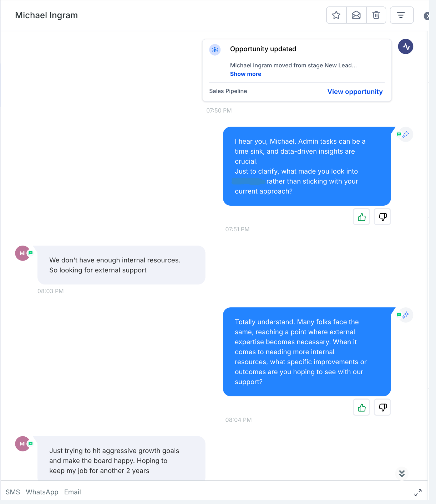Click the opportunity icon in the updated card
The image size is (436, 504).
[x=215, y=50]
